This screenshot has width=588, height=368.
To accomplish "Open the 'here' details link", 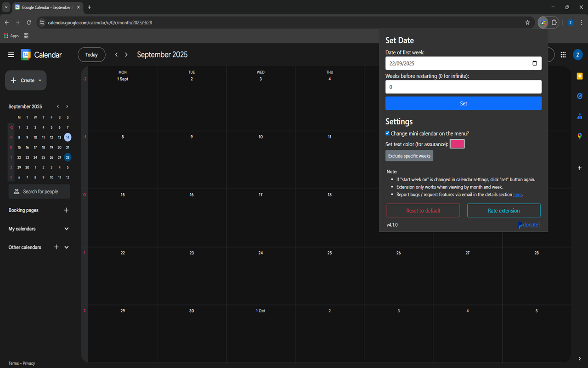I will click(x=517, y=195).
